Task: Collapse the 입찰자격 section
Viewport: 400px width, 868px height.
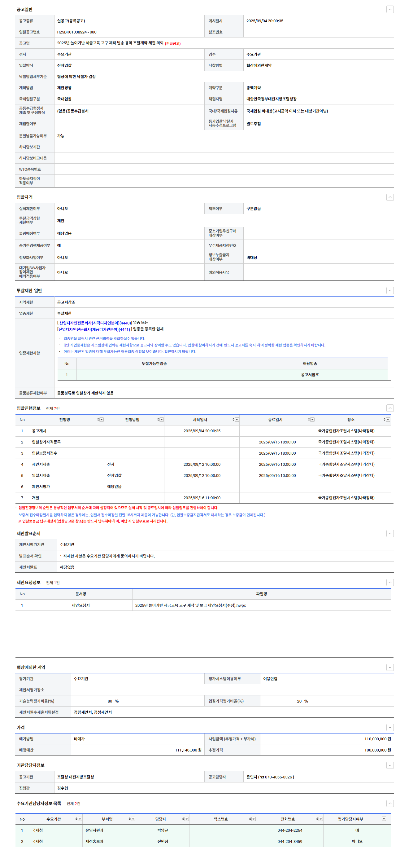Action: click(389, 197)
